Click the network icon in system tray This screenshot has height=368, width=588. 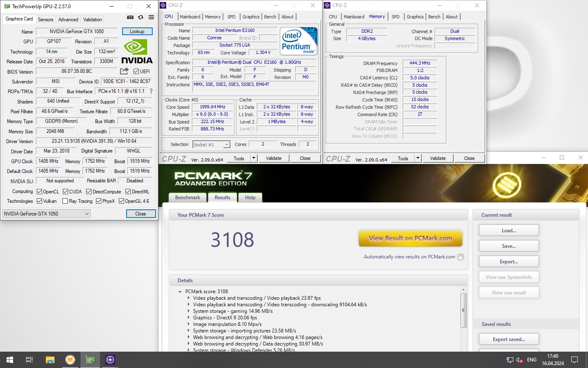coord(510,360)
